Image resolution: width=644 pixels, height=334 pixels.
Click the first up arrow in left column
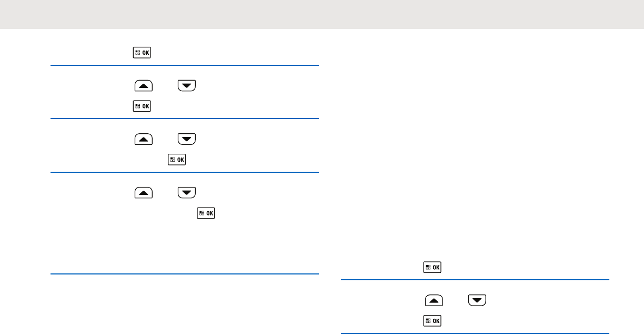pyautogui.click(x=144, y=86)
